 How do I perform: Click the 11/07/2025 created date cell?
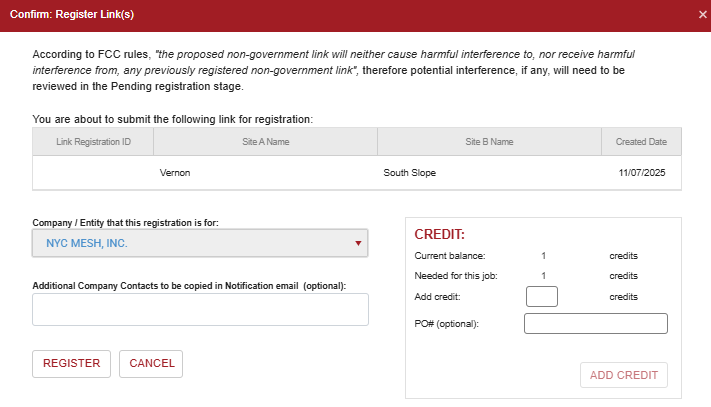(642, 173)
